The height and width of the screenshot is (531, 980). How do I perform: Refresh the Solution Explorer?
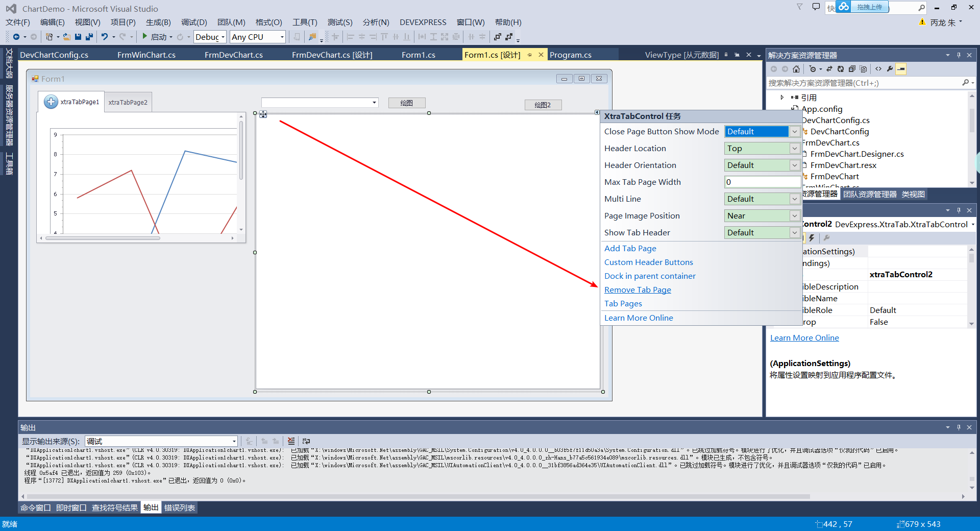pos(841,69)
